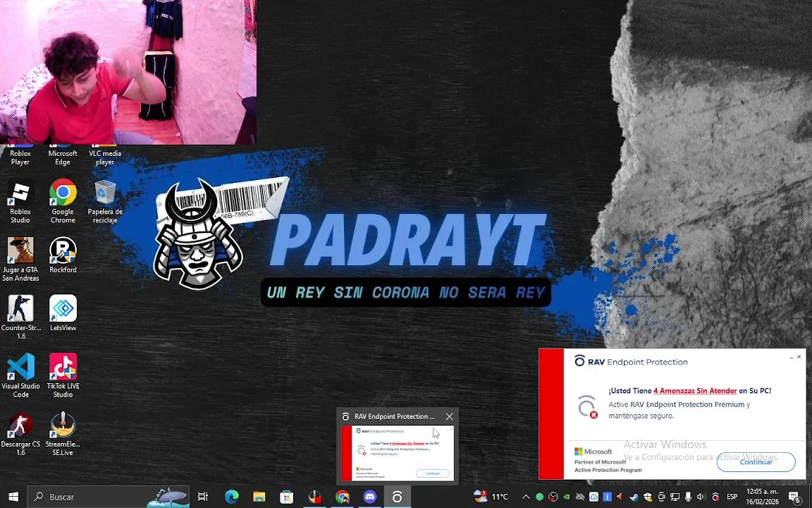
Task: Open Discord from the taskbar
Action: pos(370,497)
